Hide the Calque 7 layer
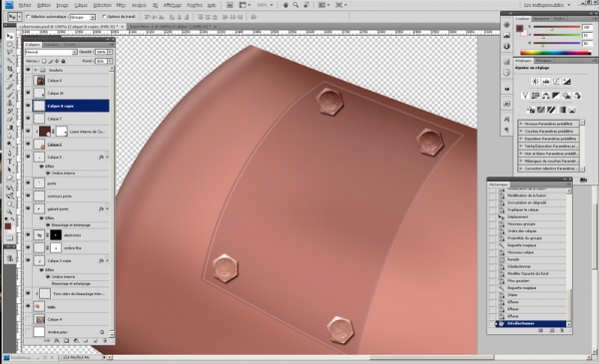This screenshot has height=364, width=599. tap(28, 119)
